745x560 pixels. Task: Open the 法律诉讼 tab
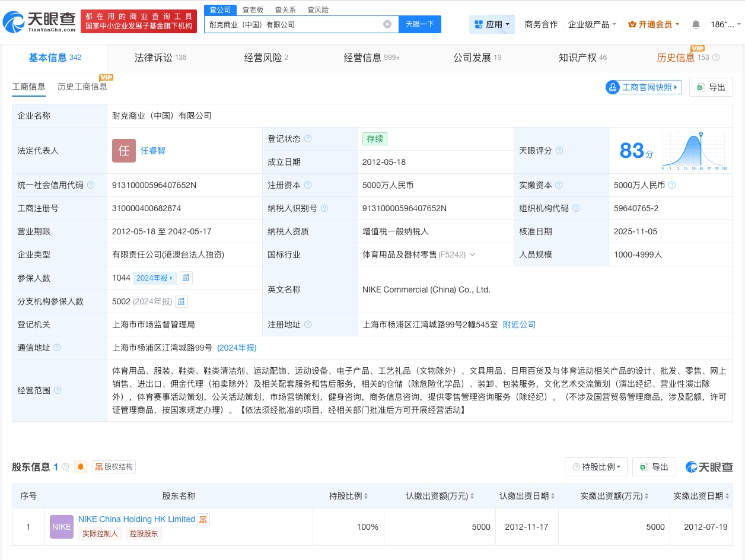[161, 58]
